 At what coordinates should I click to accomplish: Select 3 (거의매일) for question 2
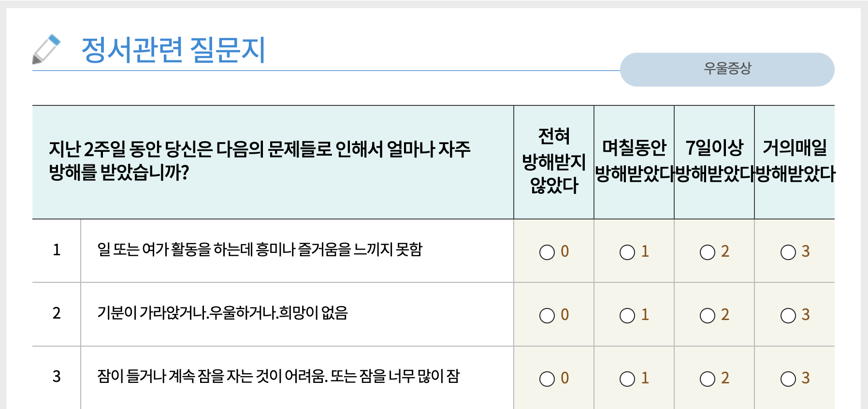point(789,316)
